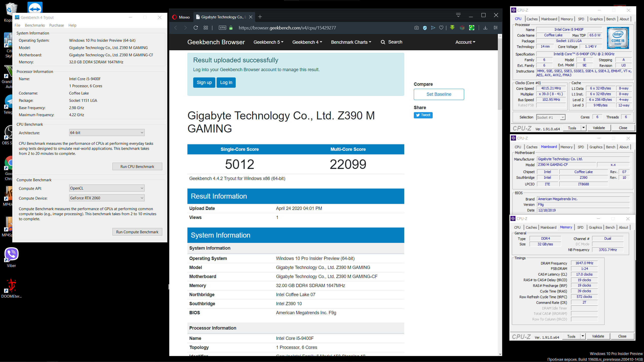Viewport: 644px width, 362px height.
Task: Switch to SPD tab in top CPU-Z
Action: coord(581,19)
